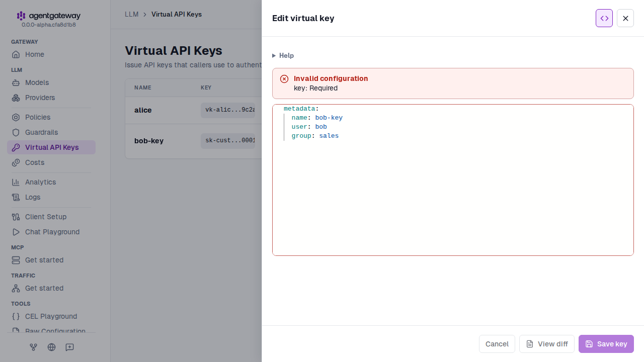
Task: Click the Raw Configuration sidebar item
Action: click(51, 330)
